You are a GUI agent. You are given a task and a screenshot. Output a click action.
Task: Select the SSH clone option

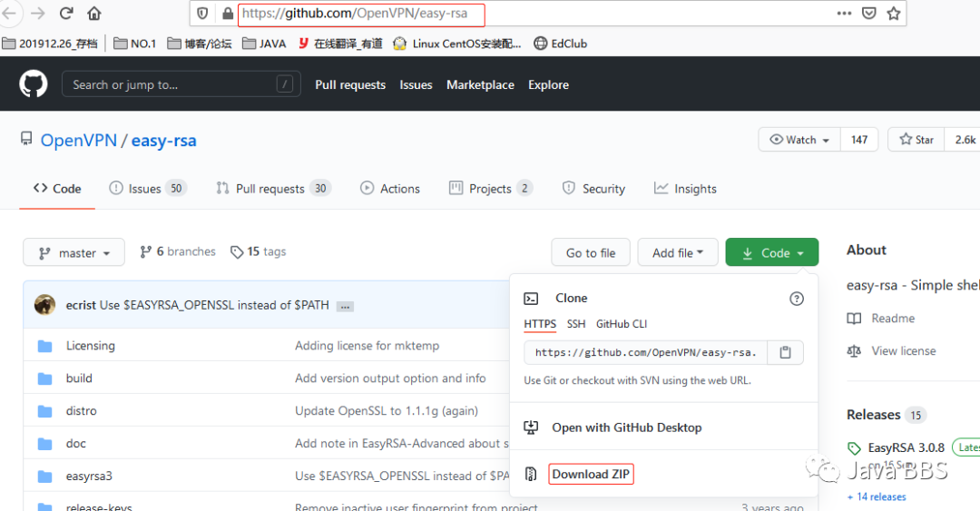pyautogui.click(x=576, y=324)
